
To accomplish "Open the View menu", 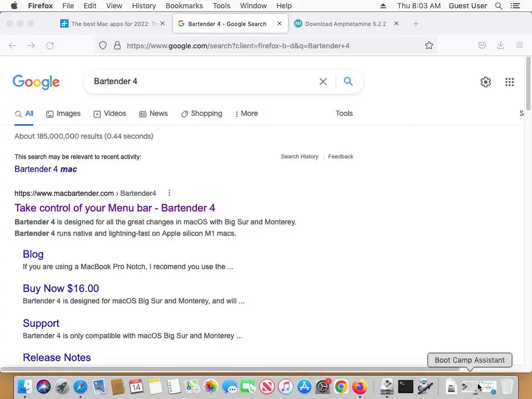I will click(x=114, y=6).
